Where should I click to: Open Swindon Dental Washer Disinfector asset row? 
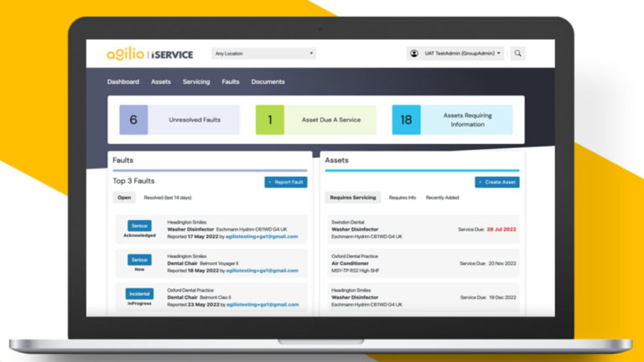[x=423, y=230]
